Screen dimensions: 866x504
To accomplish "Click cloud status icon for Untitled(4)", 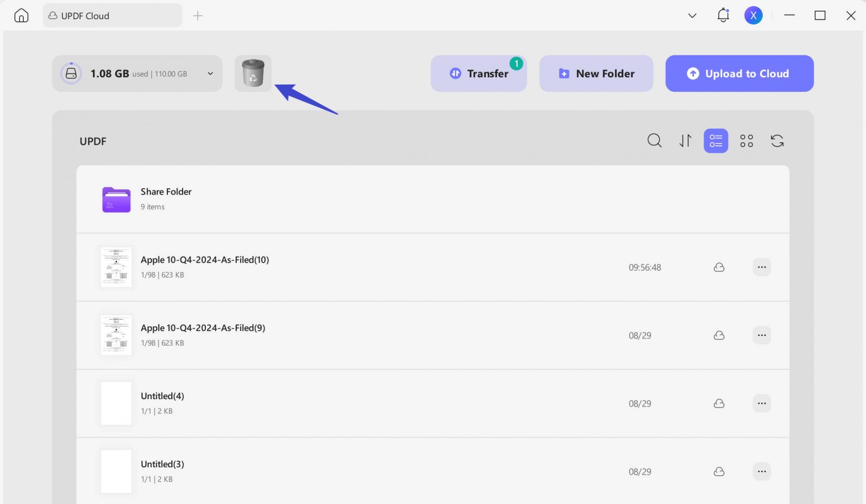I will coord(719,404).
